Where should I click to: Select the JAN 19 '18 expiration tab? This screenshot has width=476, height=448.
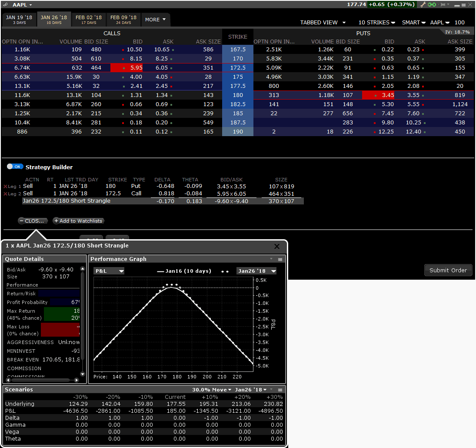(20, 20)
